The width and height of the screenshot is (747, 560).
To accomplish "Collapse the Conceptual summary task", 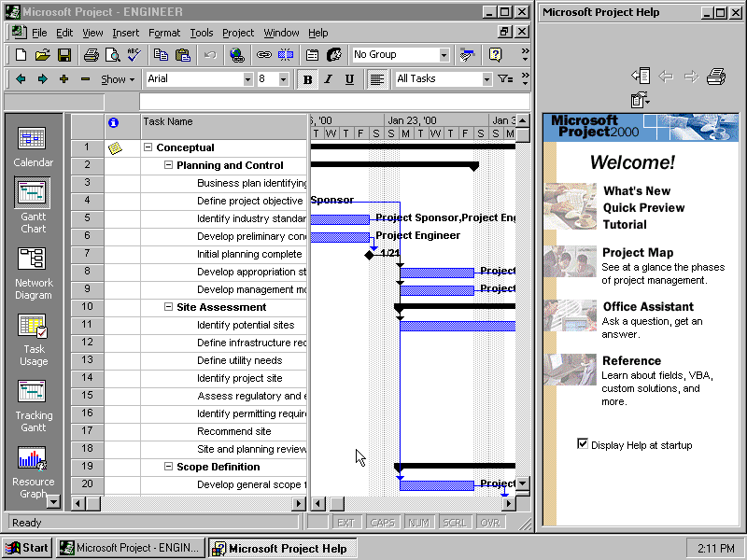I will tap(148, 147).
